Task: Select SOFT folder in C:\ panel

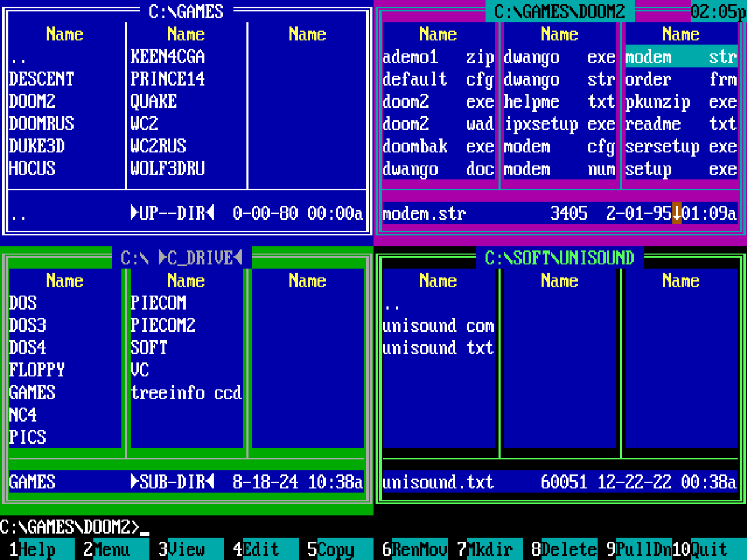Action: pyautogui.click(x=187, y=347)
